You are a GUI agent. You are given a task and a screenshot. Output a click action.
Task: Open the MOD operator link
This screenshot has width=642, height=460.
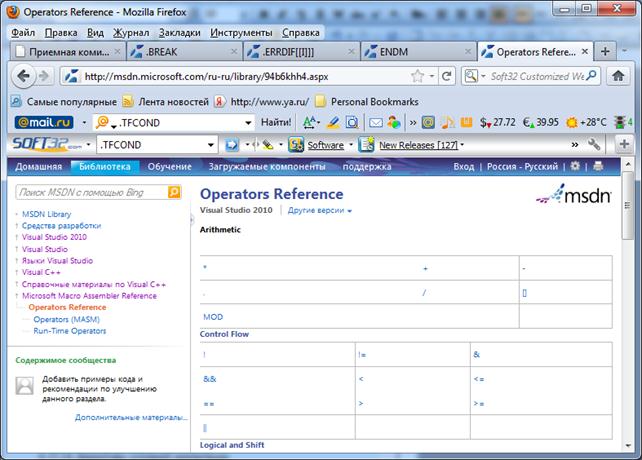coord(213,317)
